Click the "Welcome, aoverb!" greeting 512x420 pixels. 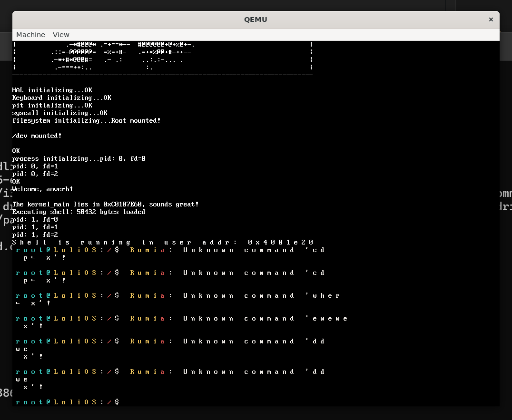42,189
